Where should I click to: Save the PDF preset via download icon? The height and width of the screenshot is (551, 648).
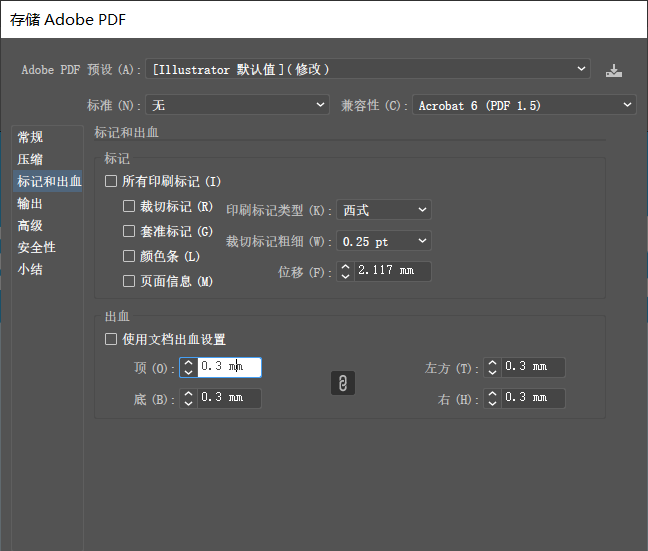click(x=614, y=71)
